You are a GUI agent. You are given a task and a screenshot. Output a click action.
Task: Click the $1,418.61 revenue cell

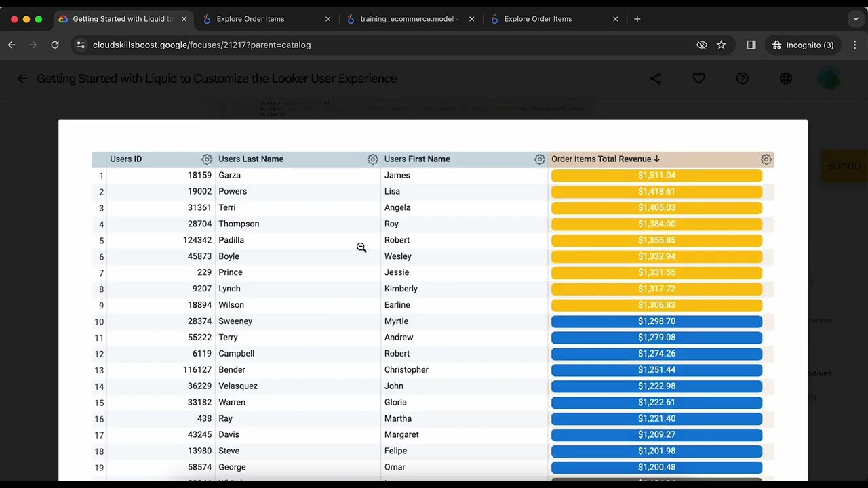coord(656,192)
